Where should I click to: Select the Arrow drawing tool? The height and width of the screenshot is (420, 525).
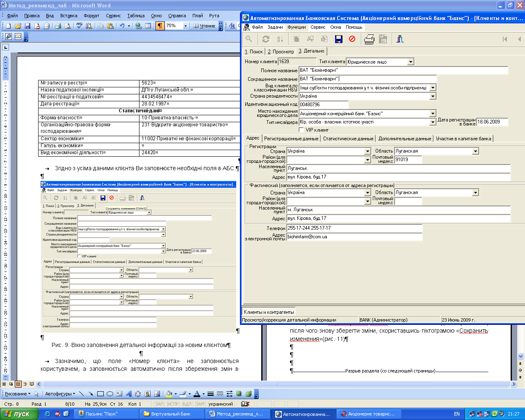[x=91, y=394]
